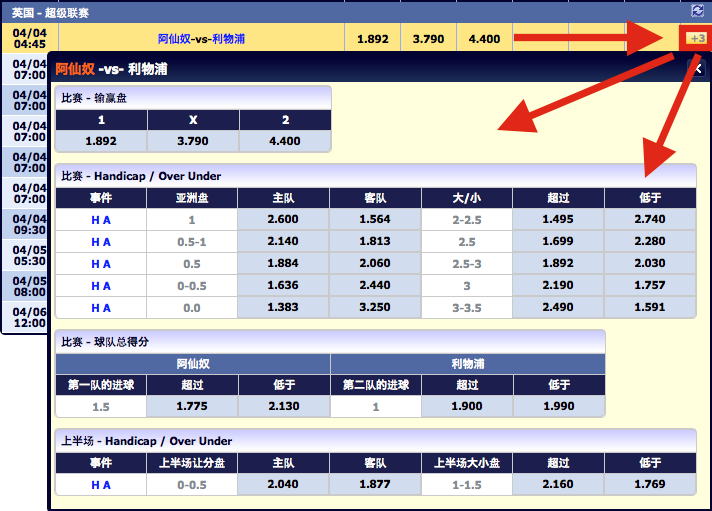Click the 比赛 - 球队总得分 section header
Image resolution: width=712 pixels, height=511 pixels.
click(x=330, y=342)
